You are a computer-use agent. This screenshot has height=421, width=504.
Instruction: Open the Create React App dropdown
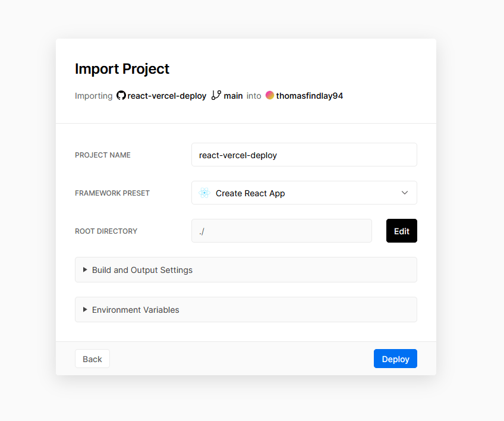click(x=304, y=193)
